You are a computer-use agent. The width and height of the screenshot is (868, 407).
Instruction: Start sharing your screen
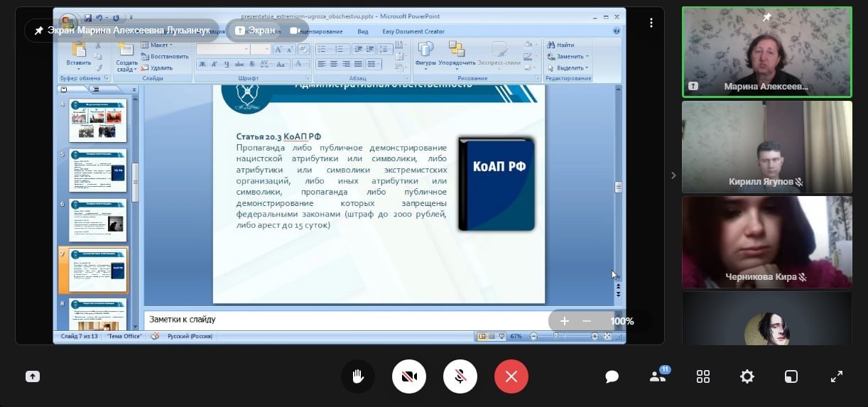point(32,377)
